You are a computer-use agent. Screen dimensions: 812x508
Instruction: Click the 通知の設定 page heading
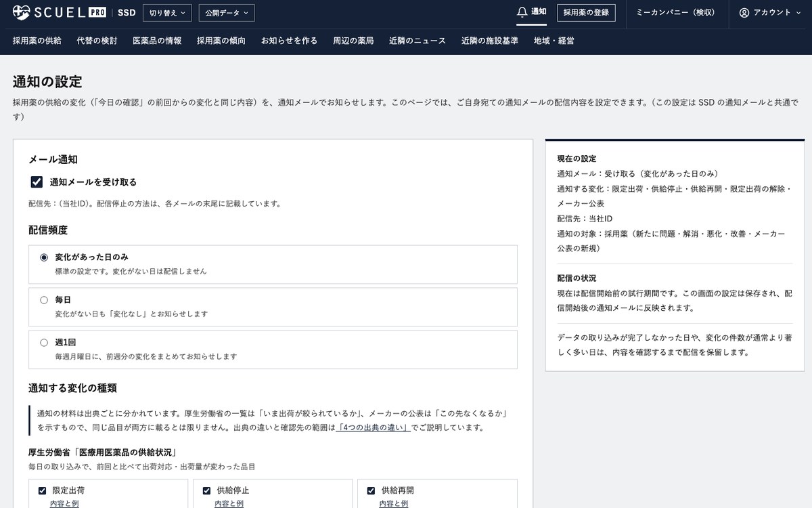pos(47,82)
